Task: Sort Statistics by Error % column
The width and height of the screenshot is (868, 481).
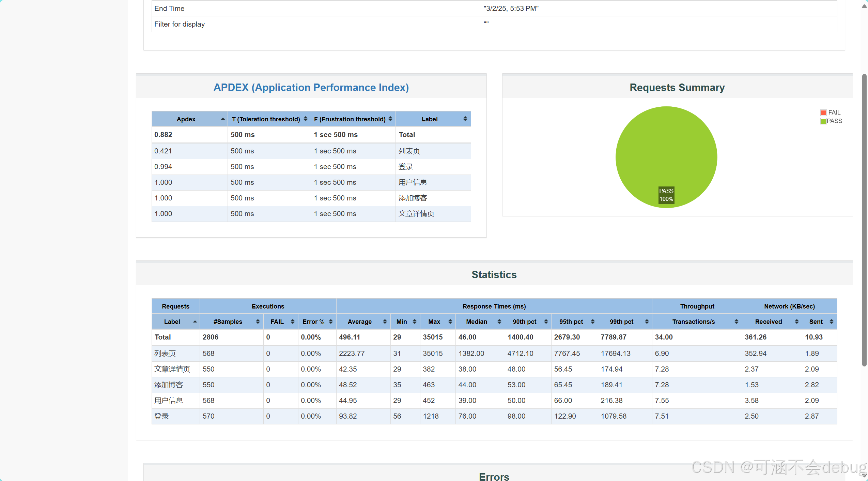Action: click(x=330, y=321)
